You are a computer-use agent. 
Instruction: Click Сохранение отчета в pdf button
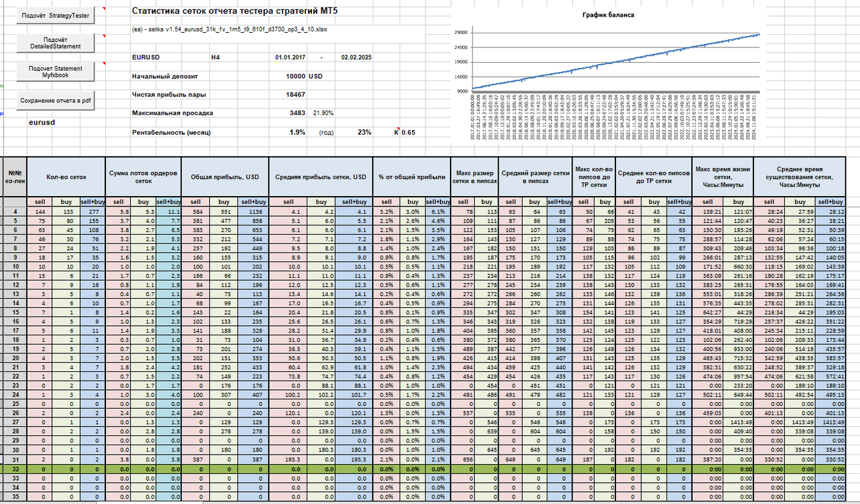[x=55, y=101]
